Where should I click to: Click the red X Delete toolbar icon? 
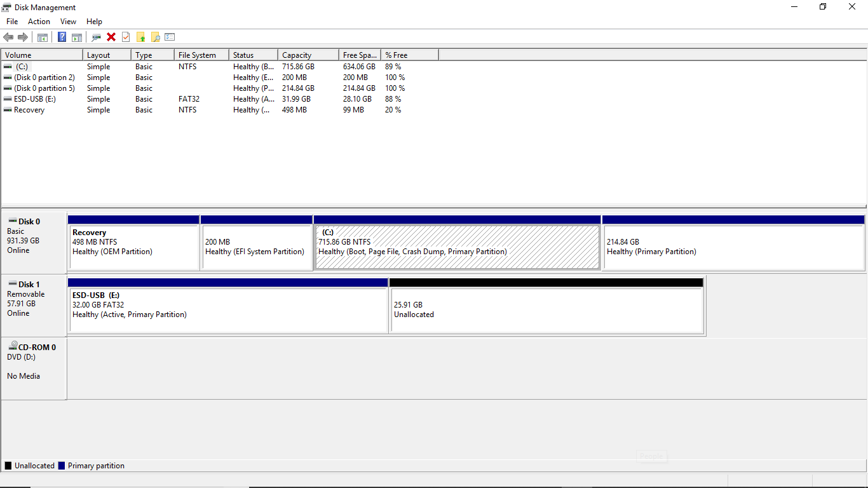point(111,37)
